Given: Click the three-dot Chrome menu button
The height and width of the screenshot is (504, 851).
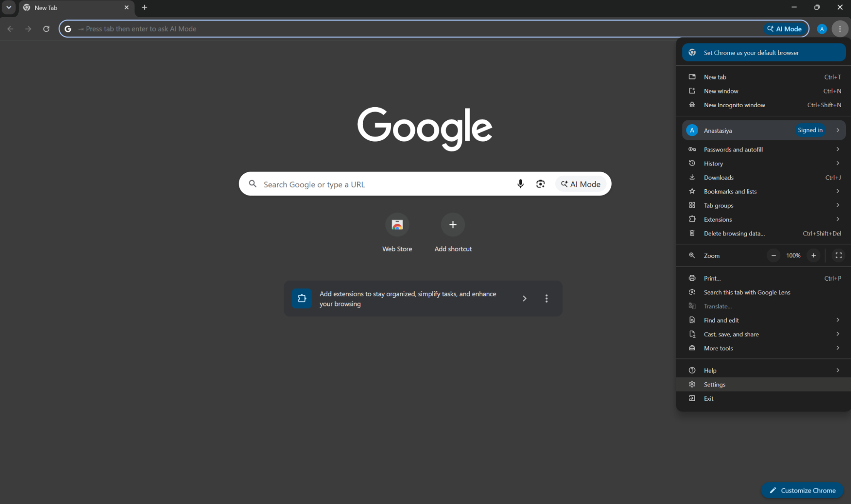Looking at the screenshot, I should tap(840, 29).
